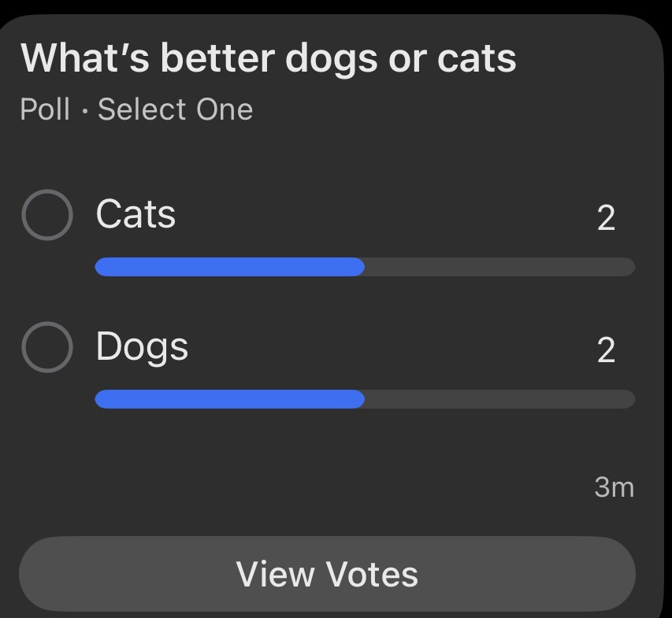Select the empty circle next to Dogs
This screenshot has height=618, width=672.
point(47,347)
